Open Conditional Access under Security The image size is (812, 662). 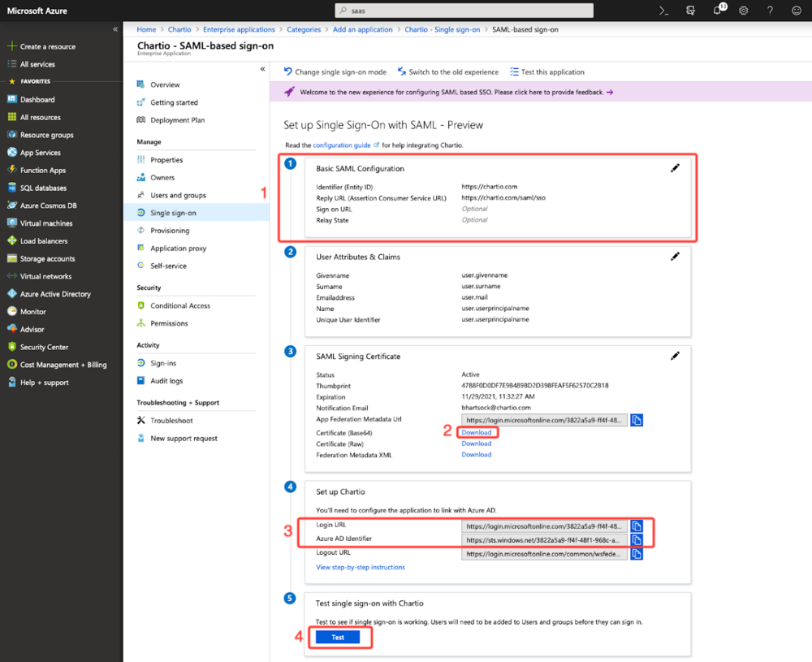point(180,305)
